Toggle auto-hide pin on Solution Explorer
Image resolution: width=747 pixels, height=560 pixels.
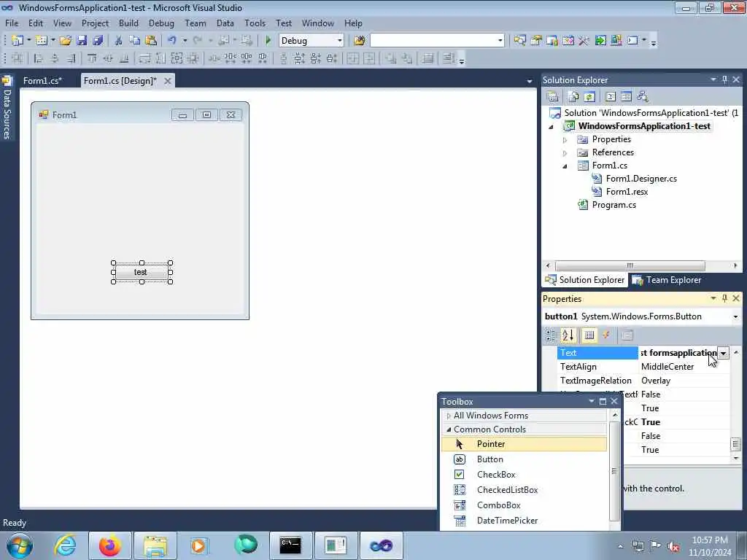(724, 79)
